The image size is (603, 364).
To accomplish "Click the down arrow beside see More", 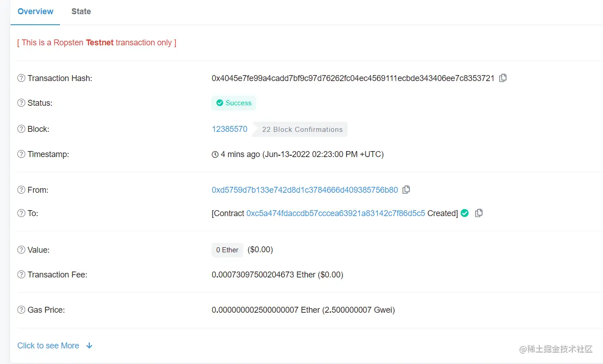I will tap(89, 346).
